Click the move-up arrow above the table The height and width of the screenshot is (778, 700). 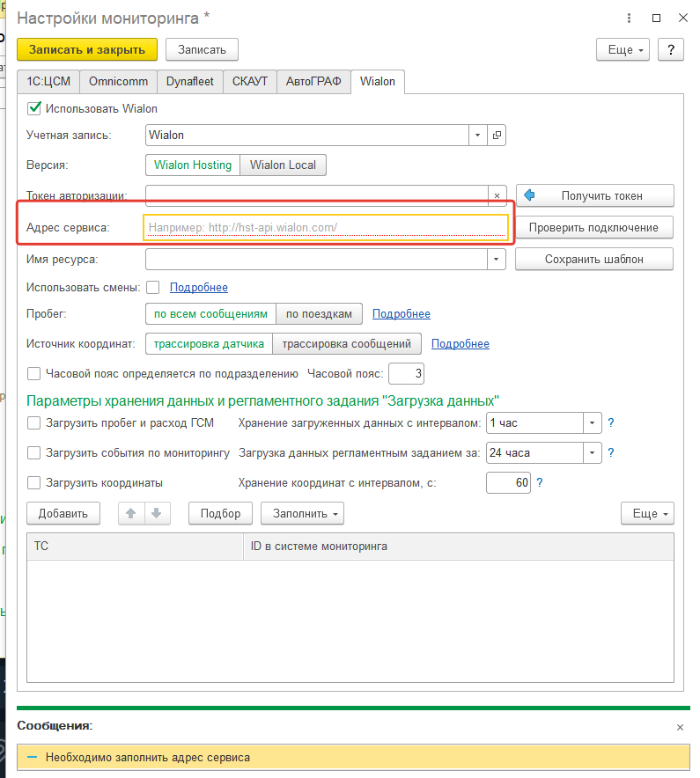[131, 513]
